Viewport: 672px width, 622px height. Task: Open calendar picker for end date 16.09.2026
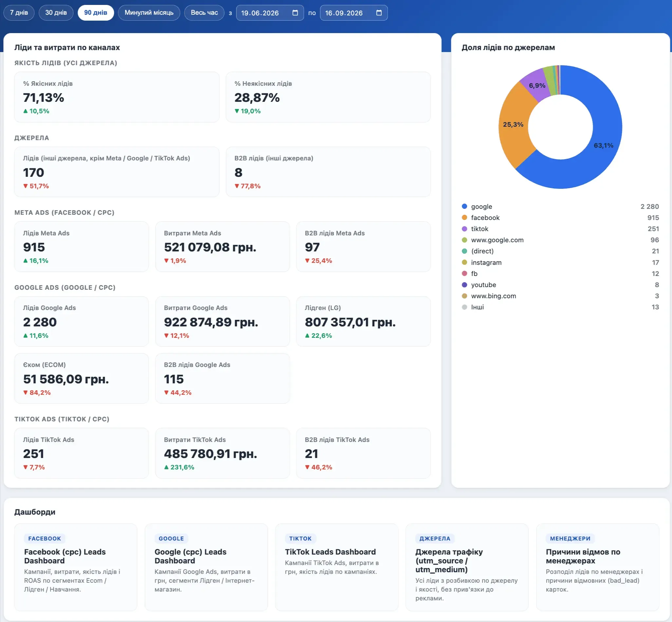[379, 13]
